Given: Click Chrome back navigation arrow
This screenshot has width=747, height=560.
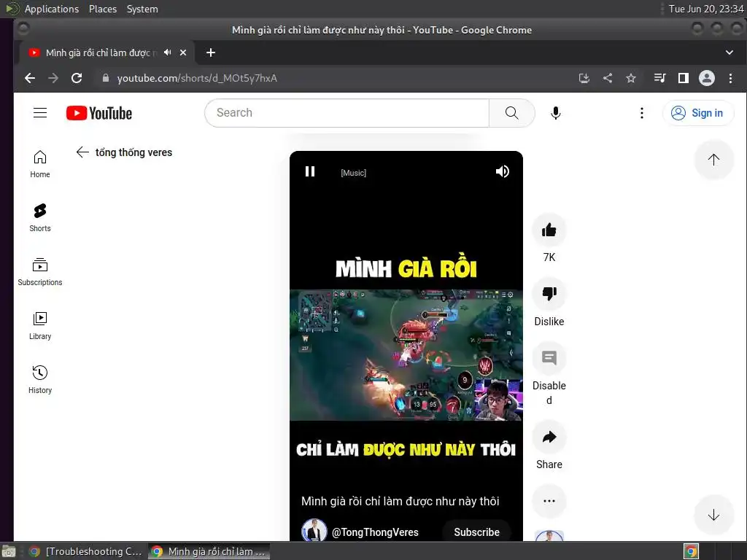Looking at the screenshot, I should 30,78.
